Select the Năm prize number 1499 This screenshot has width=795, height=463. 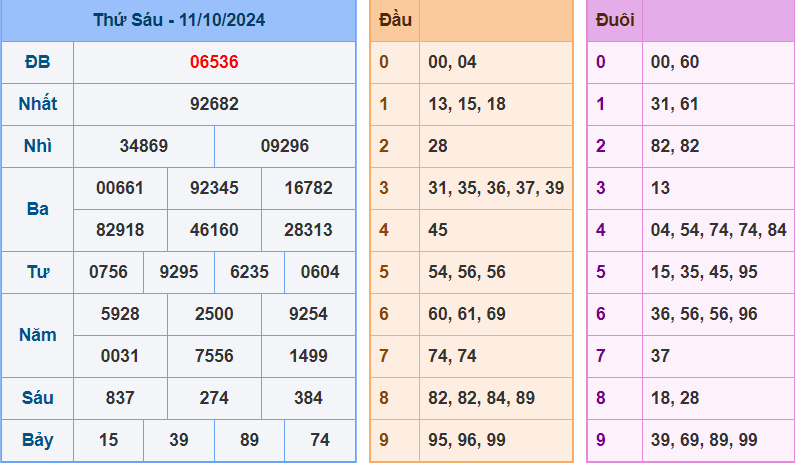tap(308, 357)
